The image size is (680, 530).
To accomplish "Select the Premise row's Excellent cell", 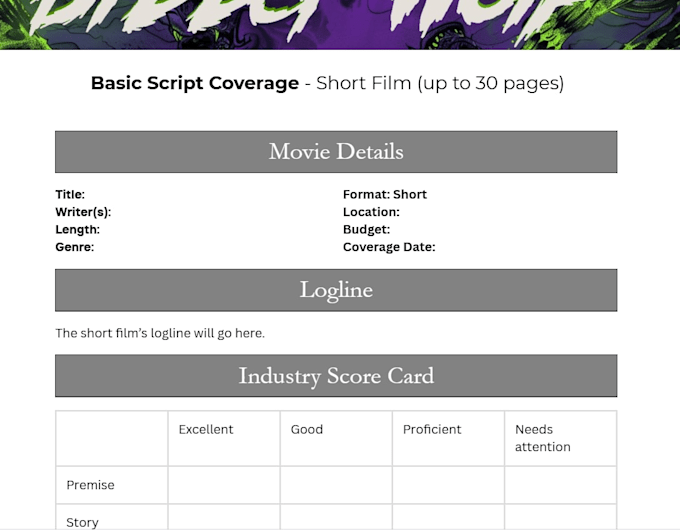I will [x=224, y=485].
